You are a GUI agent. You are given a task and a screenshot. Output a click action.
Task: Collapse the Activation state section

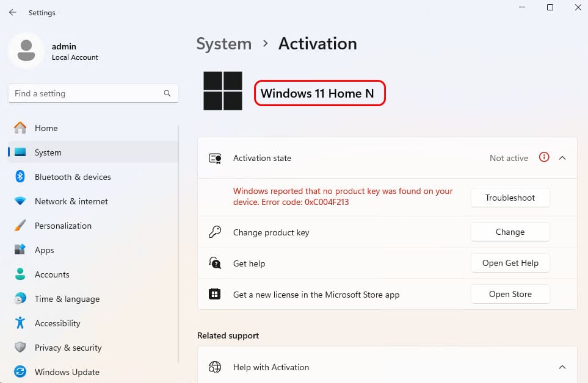point(562,158)
